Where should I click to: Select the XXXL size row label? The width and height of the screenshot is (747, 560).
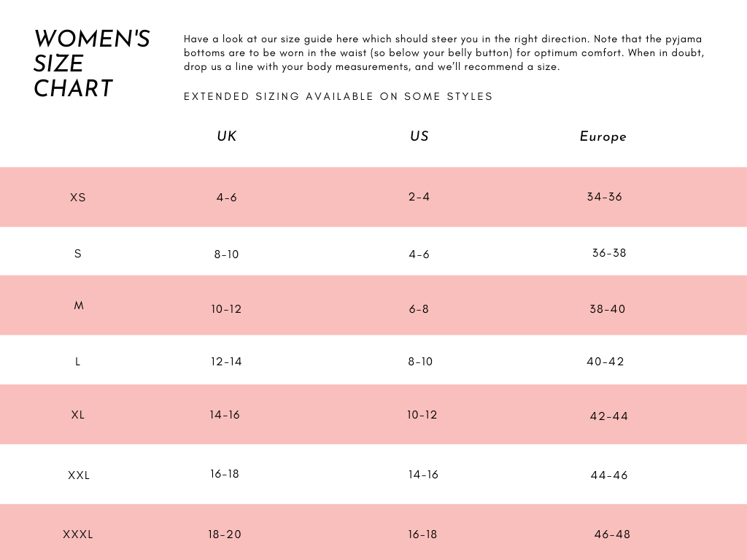pyautogui.click(x=78, y=534)
